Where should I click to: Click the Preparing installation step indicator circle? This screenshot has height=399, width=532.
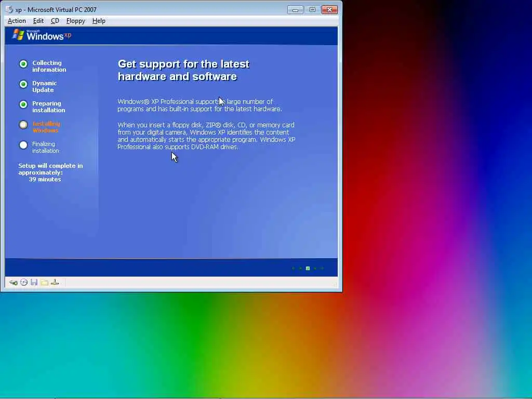[x=23, y=104]
